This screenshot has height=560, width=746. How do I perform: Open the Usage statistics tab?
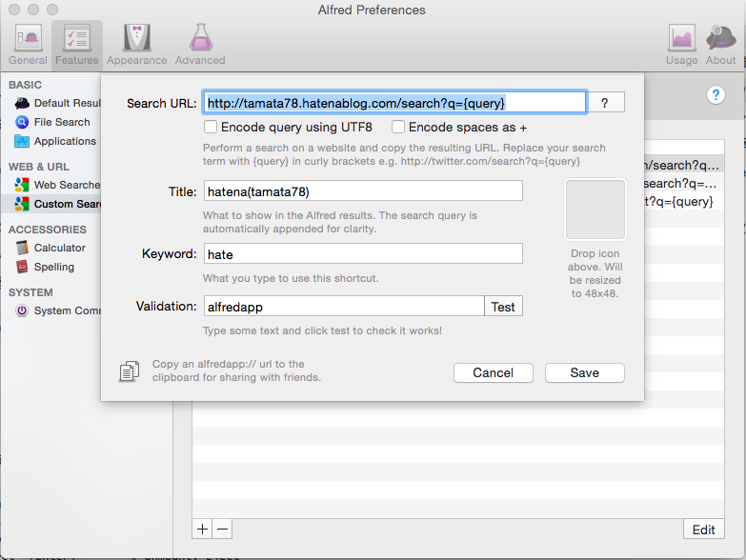click(x=681, y=45)
